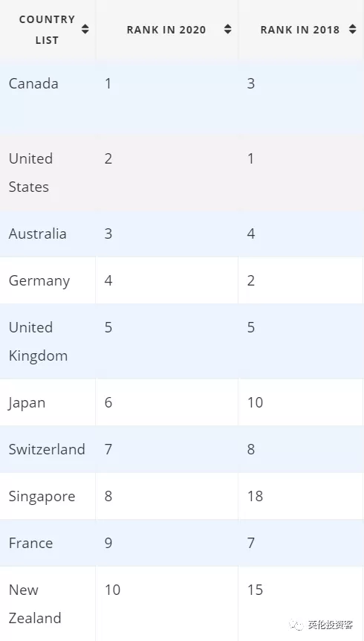Image resolution: width=364 pixels, height=641 pixels.
Task: Select the Canada row
Action: pos(182,97)
